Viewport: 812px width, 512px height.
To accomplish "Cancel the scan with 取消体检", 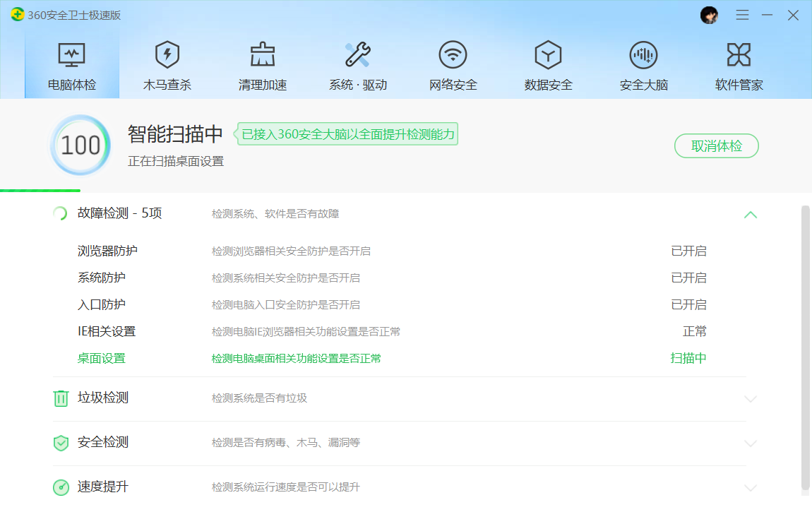I will [716, 146].
